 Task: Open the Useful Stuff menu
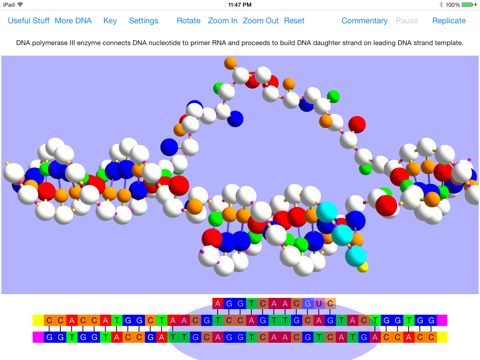pyautogui.click(x=28, y=21)
